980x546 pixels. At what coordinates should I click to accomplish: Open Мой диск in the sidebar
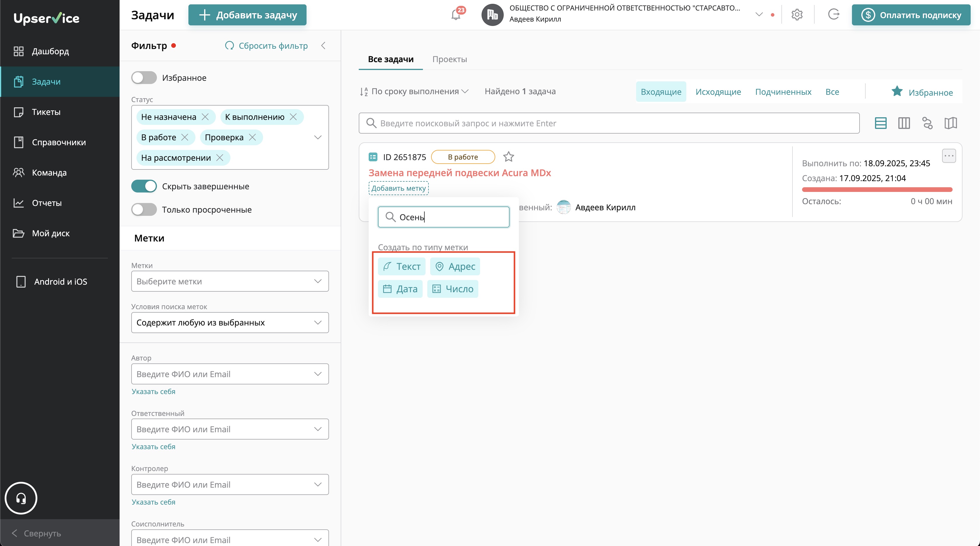60,233
